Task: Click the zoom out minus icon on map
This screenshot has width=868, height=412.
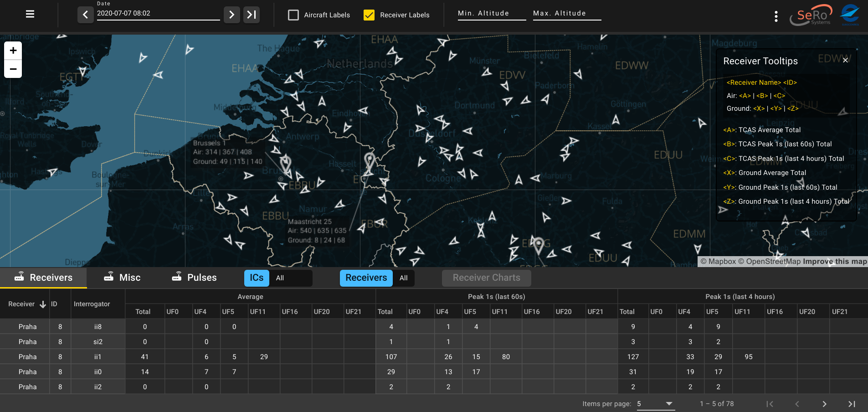Action: [13, 68]
